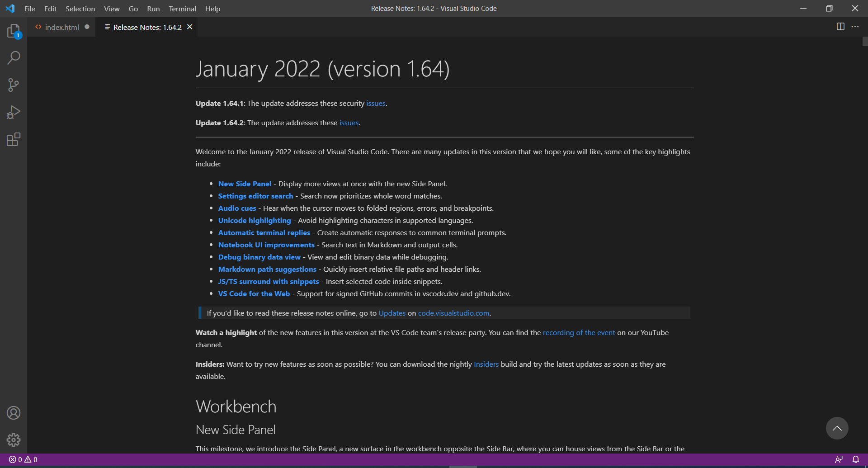Viewport: 868px width, 468px height.
Task: Follow the JS/TS surround with snippets link
Action: [x=269, y=282]
